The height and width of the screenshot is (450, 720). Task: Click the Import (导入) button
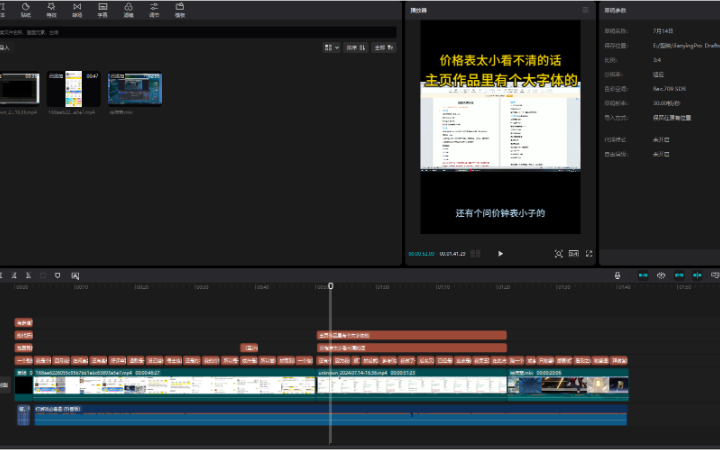click(5, 47)
